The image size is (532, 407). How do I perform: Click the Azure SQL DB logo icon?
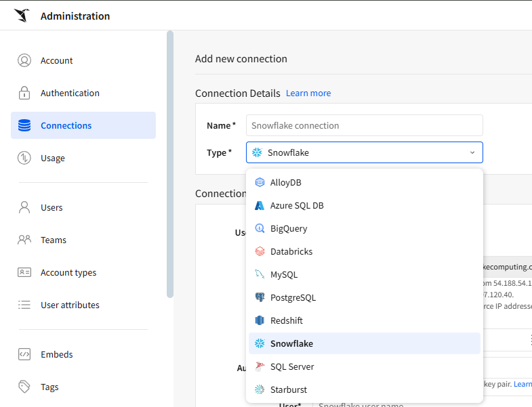pos(260,206)
